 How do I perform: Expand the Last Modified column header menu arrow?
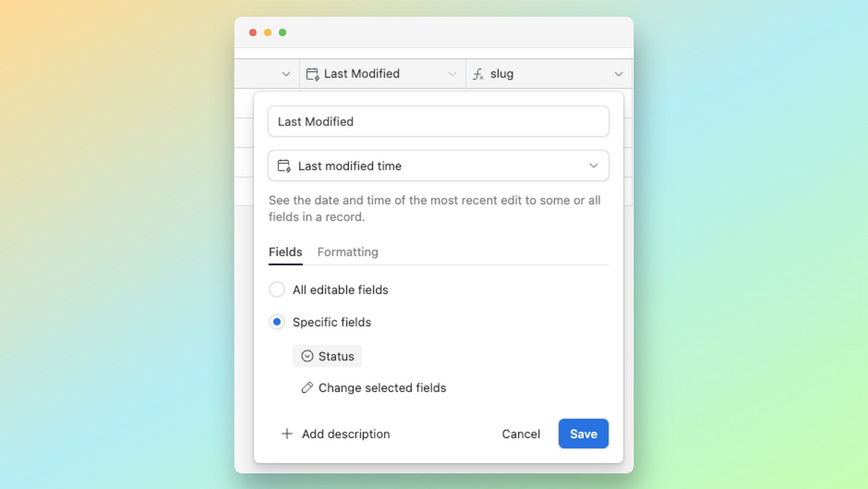pyautogui.click(x=452, y=74)
